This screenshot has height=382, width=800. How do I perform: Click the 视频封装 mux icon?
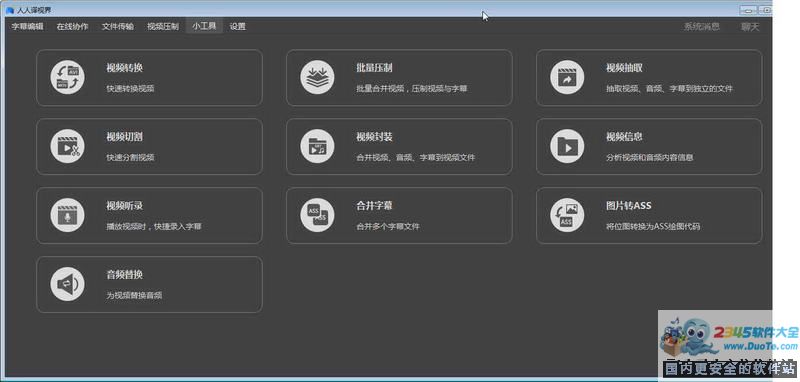pyautogui.click(x=317, y=146)
